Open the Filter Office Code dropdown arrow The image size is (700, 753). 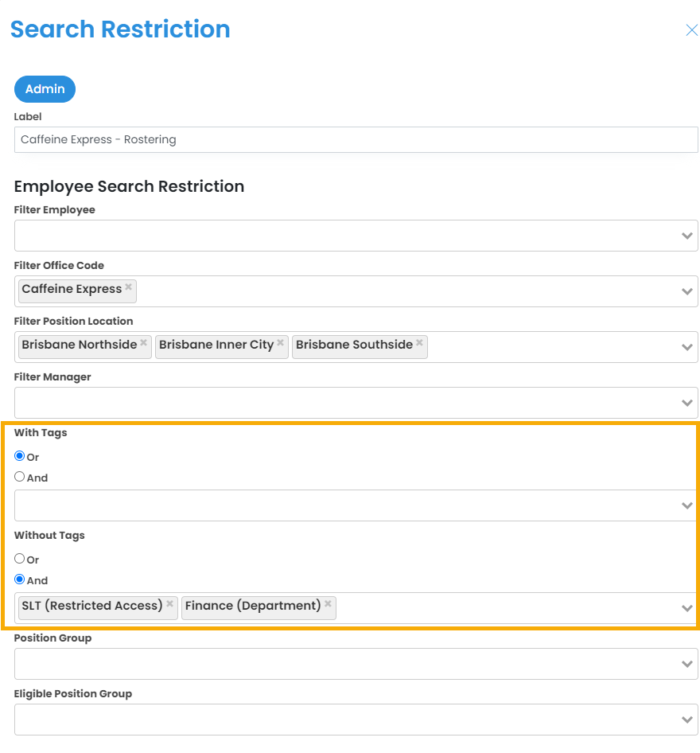pyautogui.click(x=686, y=291)
